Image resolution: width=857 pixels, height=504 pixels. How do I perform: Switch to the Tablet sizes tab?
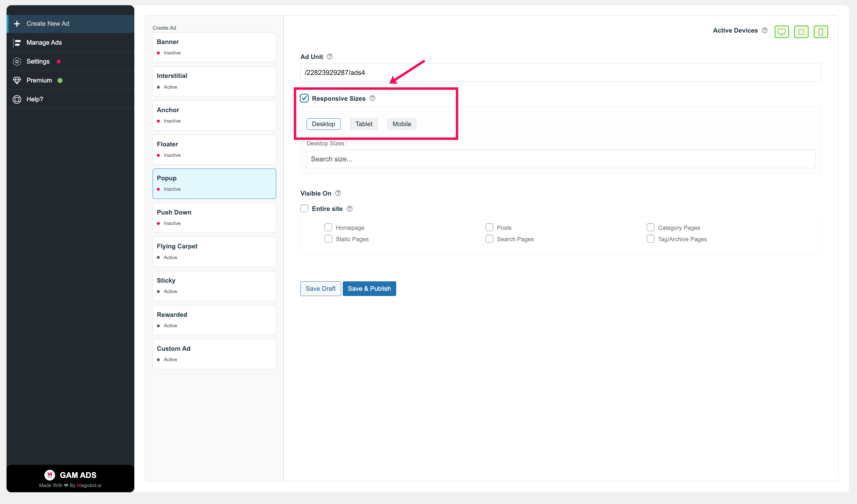pos(364,124)
